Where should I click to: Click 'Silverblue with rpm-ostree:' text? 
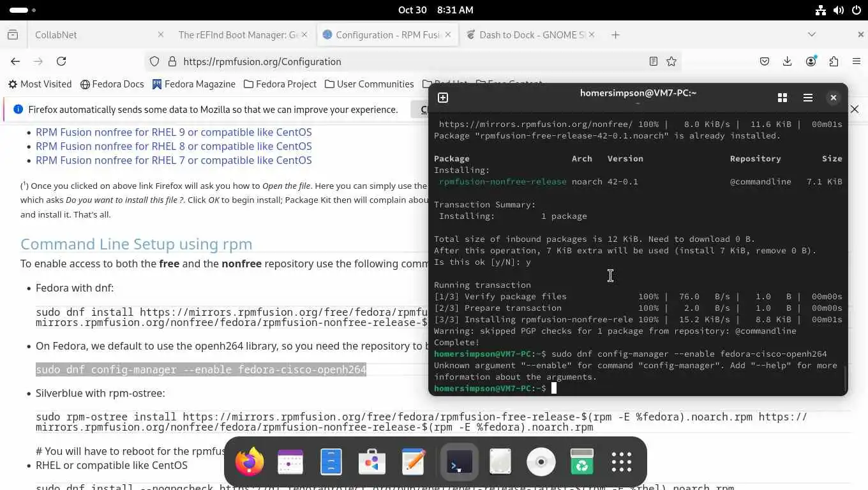click(x=100, y=393)
